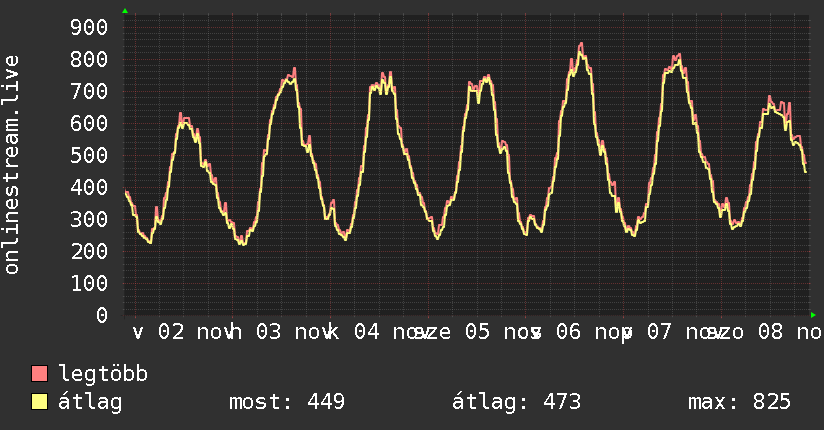Click the 'max: 825' statistic
The image size is (824, 430).
point(740,402)
